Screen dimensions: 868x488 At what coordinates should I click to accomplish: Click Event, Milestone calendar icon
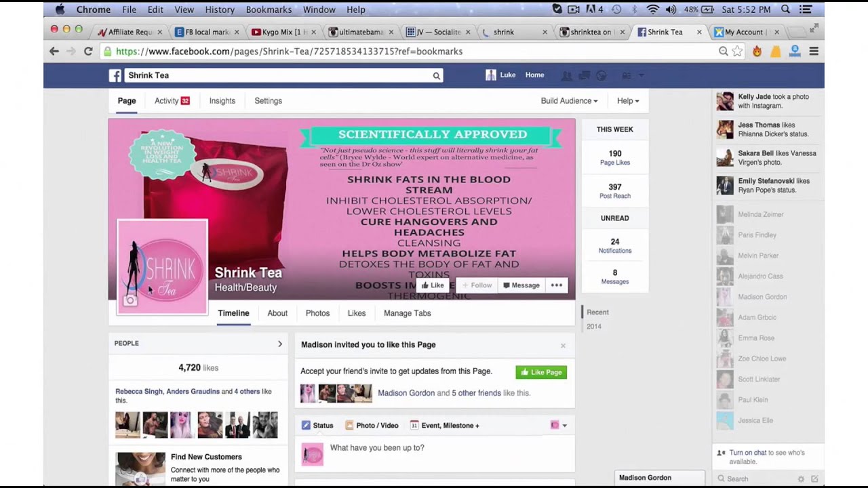coord(414,426)
